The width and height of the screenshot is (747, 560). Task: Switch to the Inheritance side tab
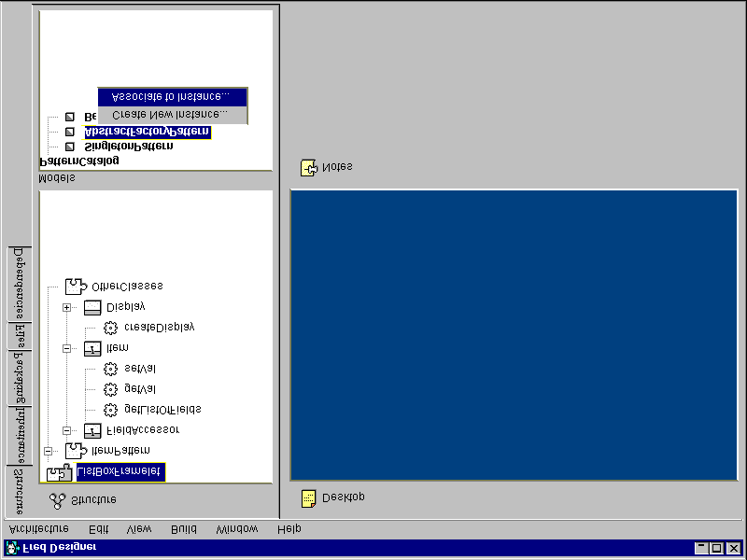click(x=19, y=436)
